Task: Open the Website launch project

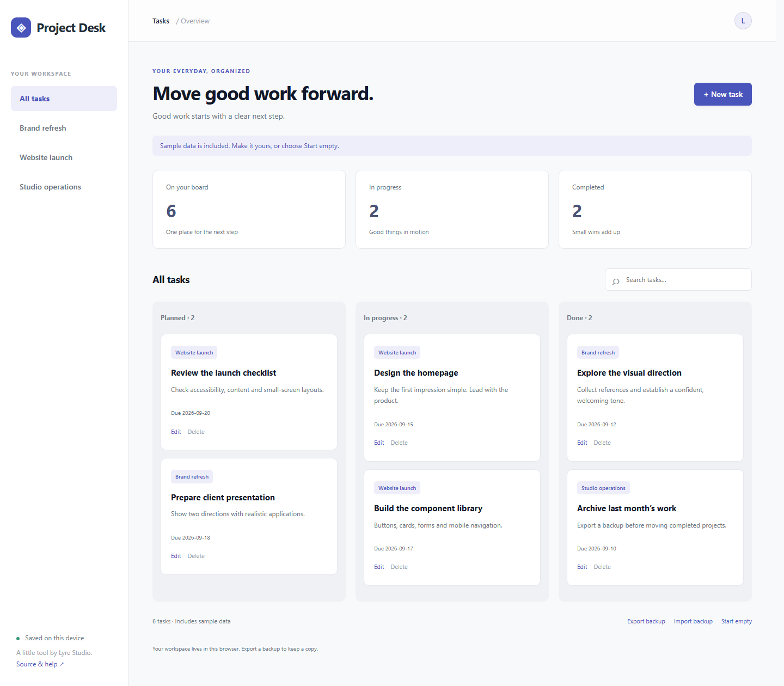Action: pos(64,157)
